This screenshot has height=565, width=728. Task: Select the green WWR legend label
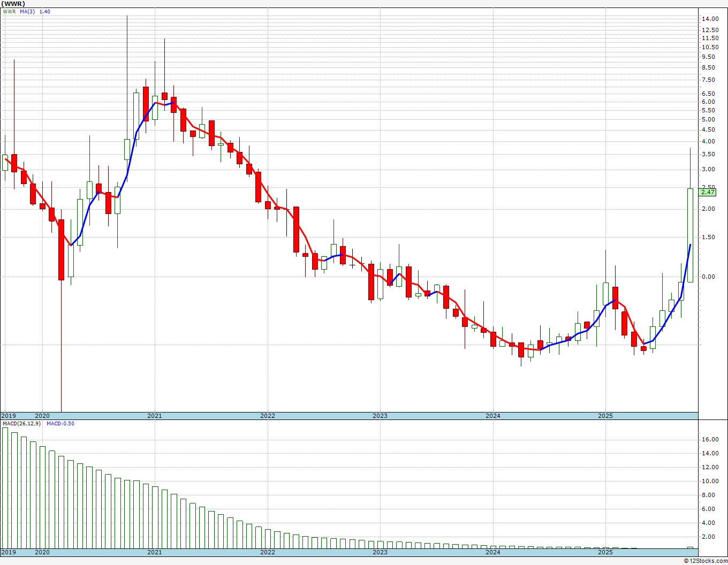pos(9,11)
